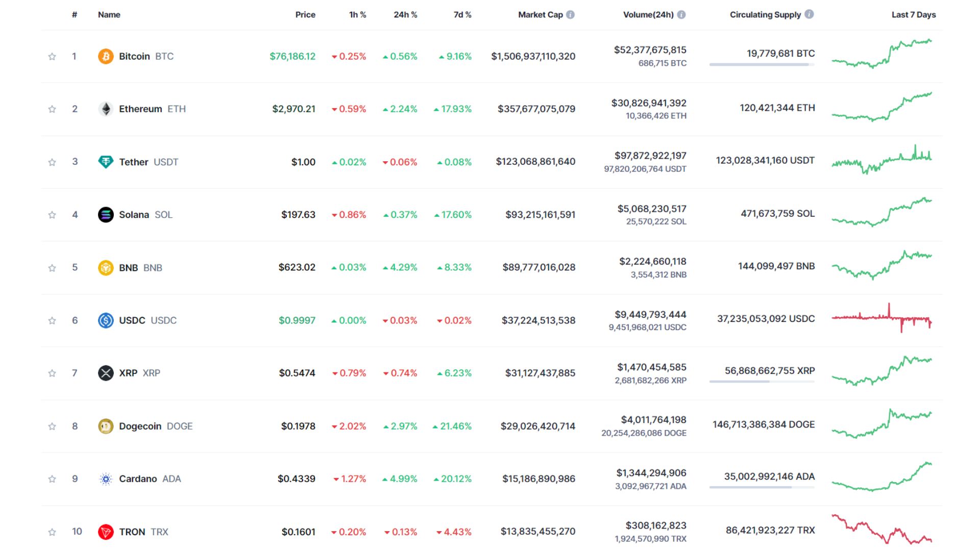
Task: Click the Tether USDT teal logo
Action: point(106,162)
